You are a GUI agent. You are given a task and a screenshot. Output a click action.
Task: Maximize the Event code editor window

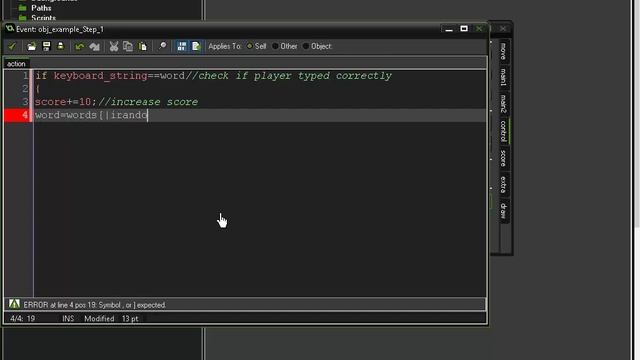pos(464,29)
